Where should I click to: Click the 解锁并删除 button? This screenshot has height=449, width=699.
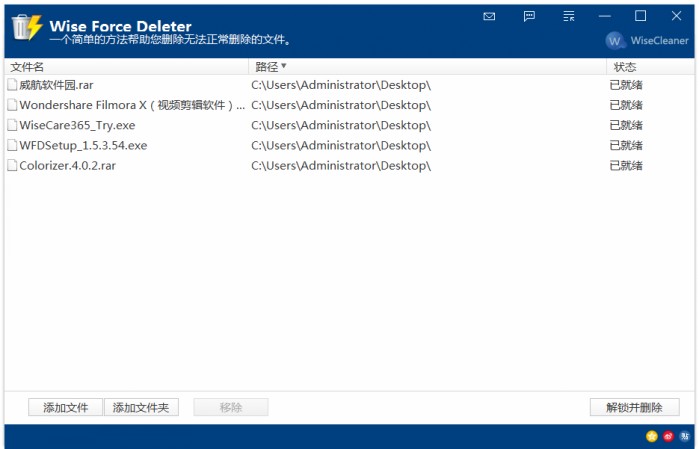coord(634,407)
